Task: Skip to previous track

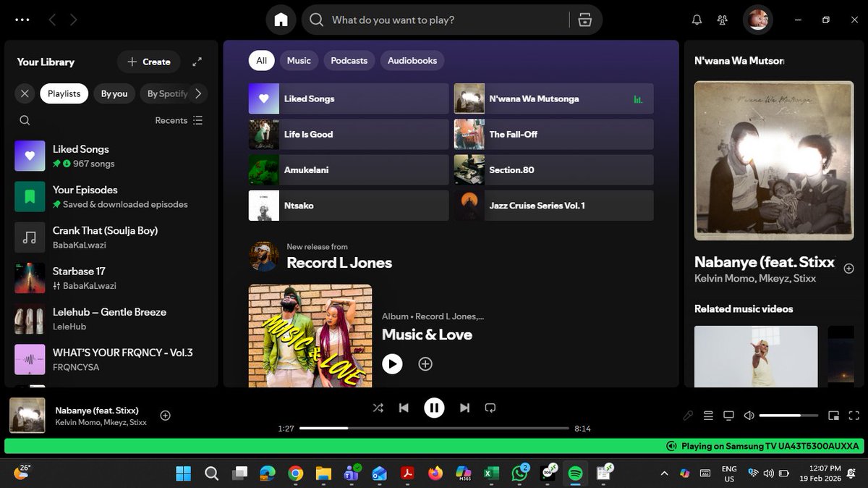Action: (x=404, y=408)
